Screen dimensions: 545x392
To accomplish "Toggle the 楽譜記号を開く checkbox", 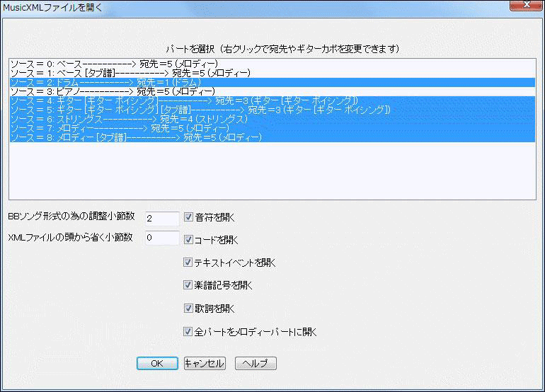I will (x=188, y=285).
